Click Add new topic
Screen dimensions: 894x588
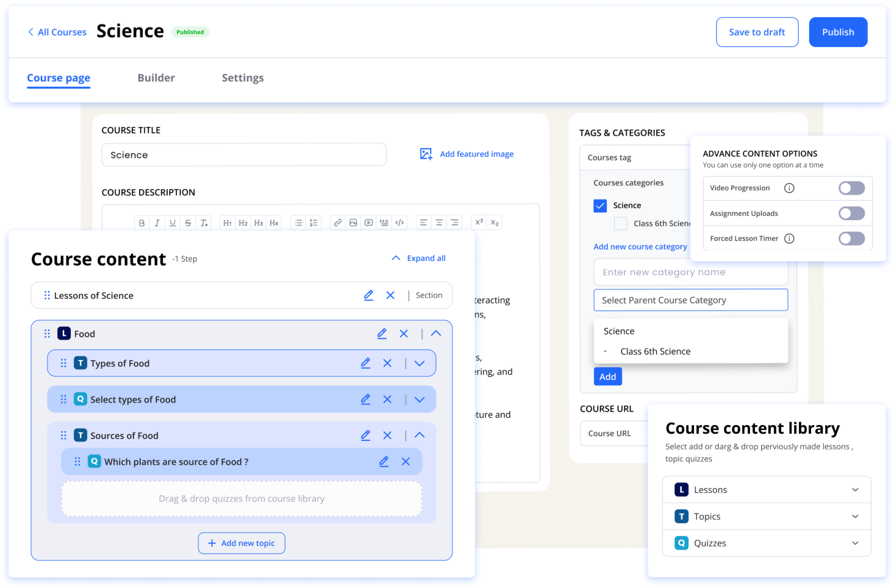241,543
